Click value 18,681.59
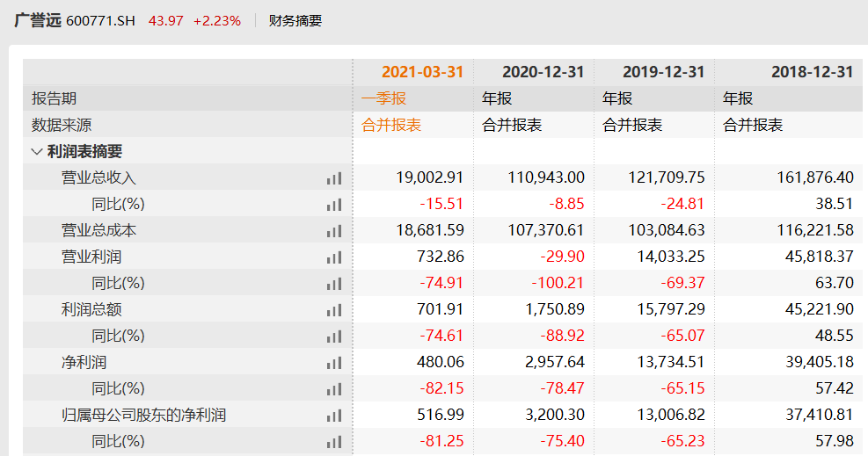 click(430, 230)
